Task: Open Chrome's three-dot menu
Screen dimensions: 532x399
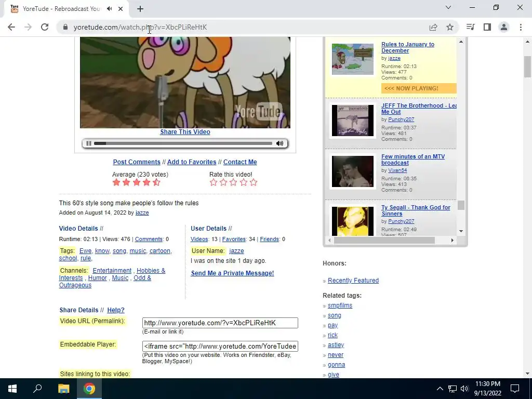Action: (521, 27)
